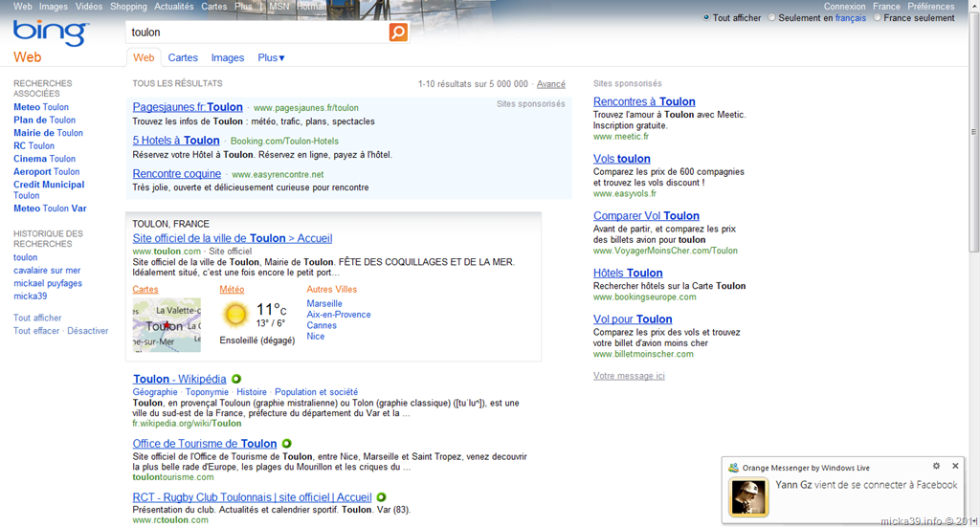
Task: Open the notification settings gear icon
Action: [936, 466]
